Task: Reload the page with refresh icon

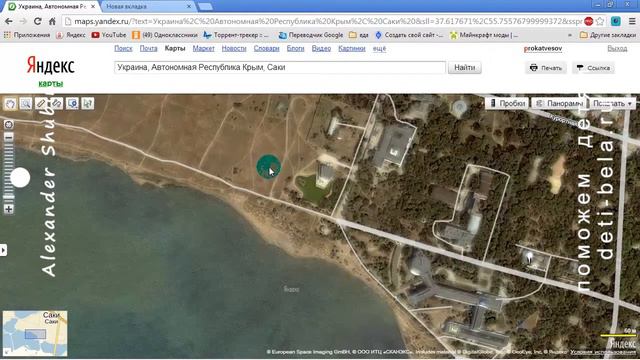Action: click(x=38, y=21)
